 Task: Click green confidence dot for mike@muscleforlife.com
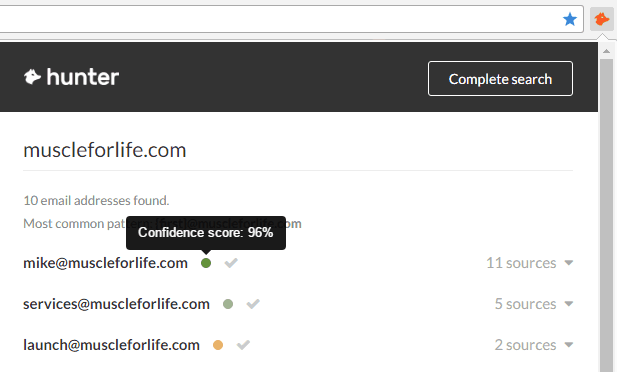(x=206, y=263)
